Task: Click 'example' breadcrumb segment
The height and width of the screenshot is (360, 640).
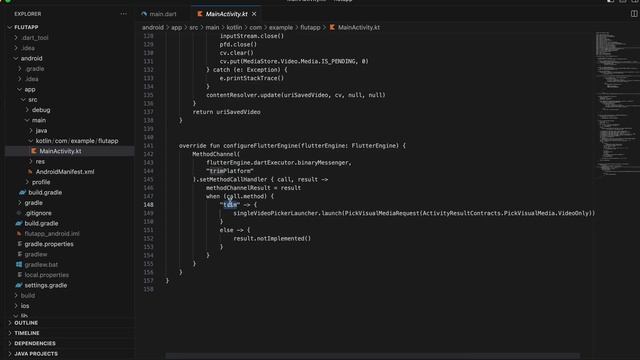Action: tap(281, 27)
